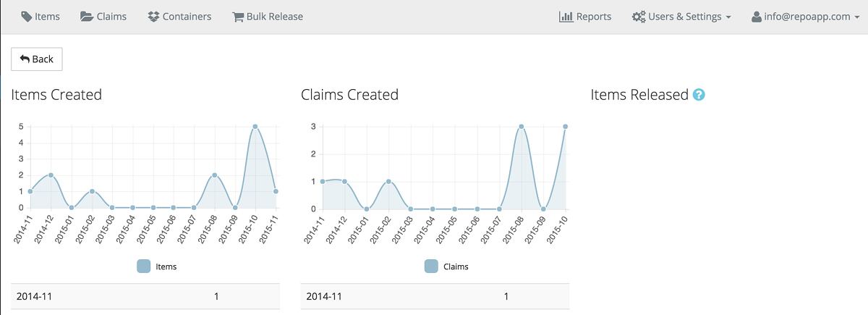Toggle the Claims legend in Claims Created chart
Screen dimensions: 868x315
pyautogui.click(x=446, y=266)
